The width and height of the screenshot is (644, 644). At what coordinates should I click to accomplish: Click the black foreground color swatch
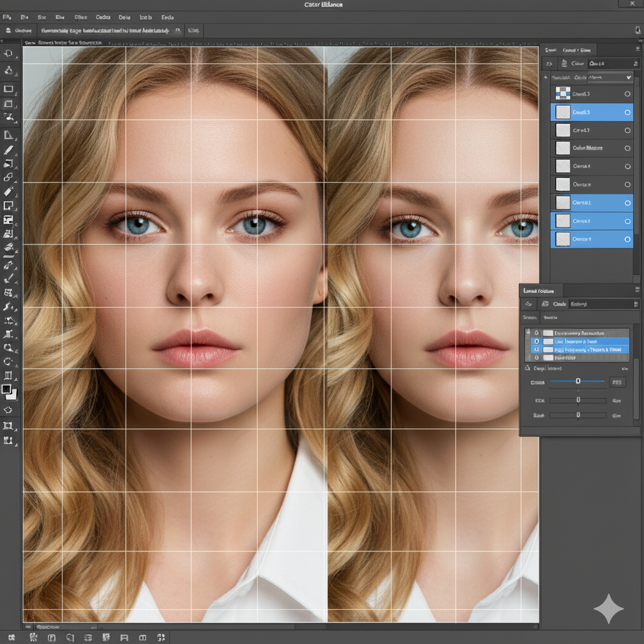pyautogui.click(x=6, y=389)
